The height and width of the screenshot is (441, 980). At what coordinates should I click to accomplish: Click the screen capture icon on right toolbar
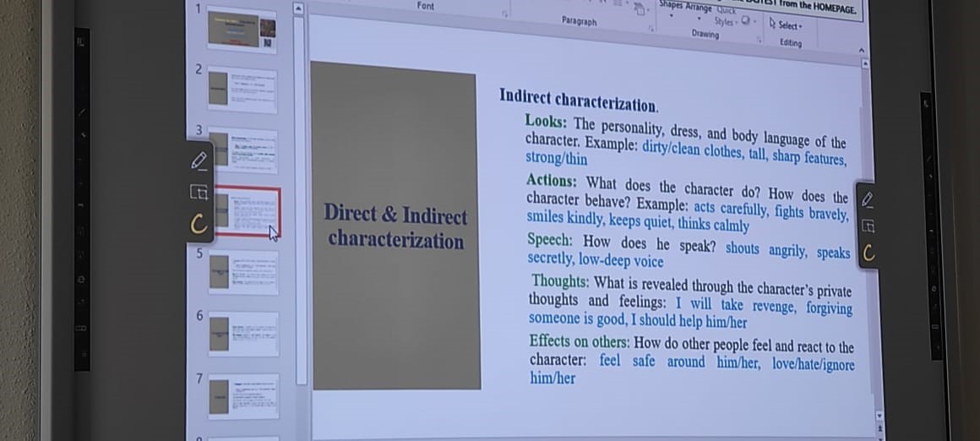(x=868, y=226)
